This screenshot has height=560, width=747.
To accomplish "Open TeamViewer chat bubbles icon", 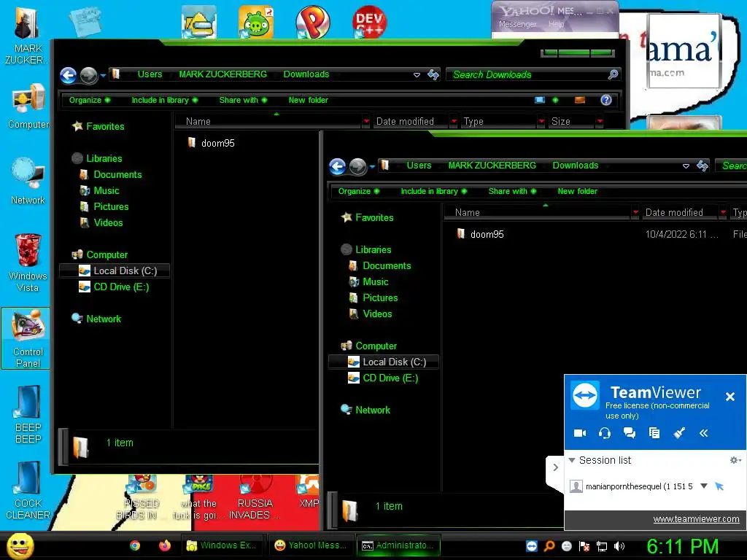I will (x=630, y=433).
